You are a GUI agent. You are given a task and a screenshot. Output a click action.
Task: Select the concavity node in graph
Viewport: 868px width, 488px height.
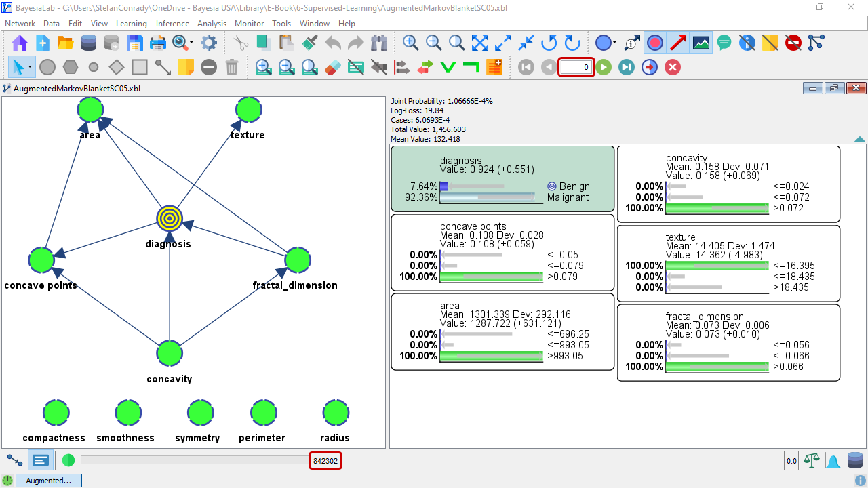(170, 353)
